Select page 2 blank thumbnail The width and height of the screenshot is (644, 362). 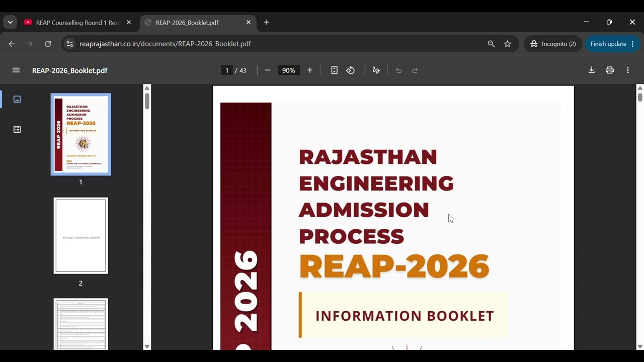click(x=80, y=236)
